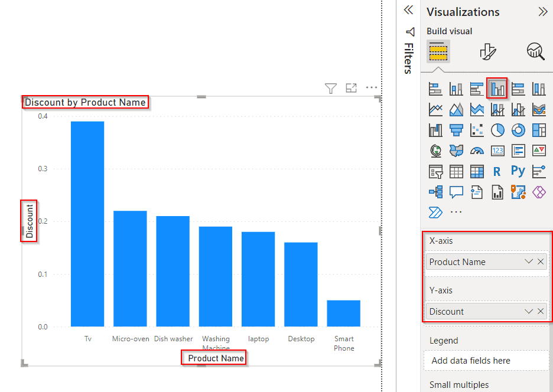Choose the Area chart visual
This screenshot has height=392, width=553.
[456, 110]
